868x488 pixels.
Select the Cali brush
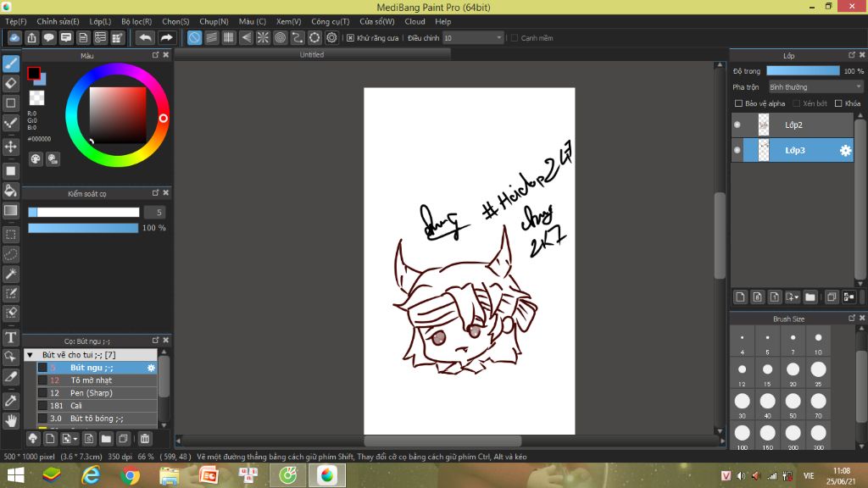(97, 406)
